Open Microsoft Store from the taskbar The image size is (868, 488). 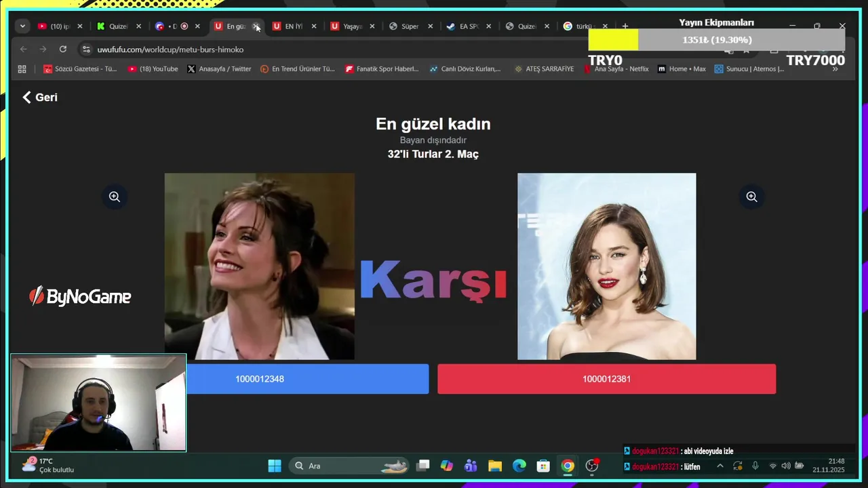click(543, 466)
